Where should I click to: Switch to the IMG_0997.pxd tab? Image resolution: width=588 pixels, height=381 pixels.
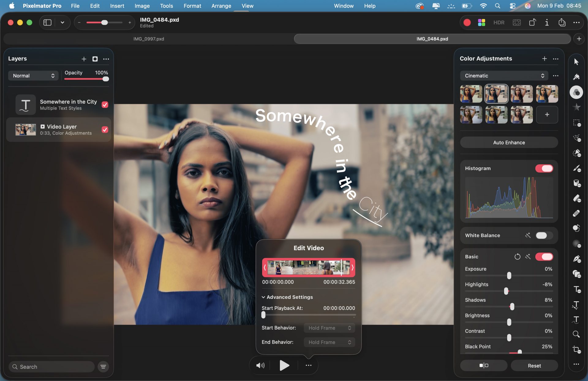coord(149,39)
